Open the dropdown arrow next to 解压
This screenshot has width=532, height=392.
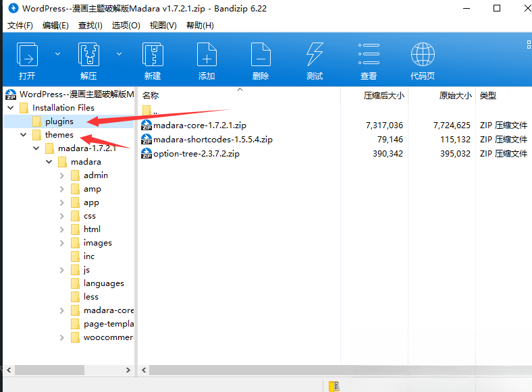click(119, 53)
